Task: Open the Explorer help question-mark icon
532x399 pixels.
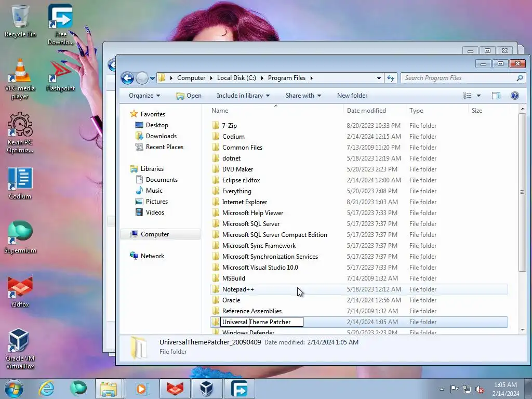Action: point(515,96)
